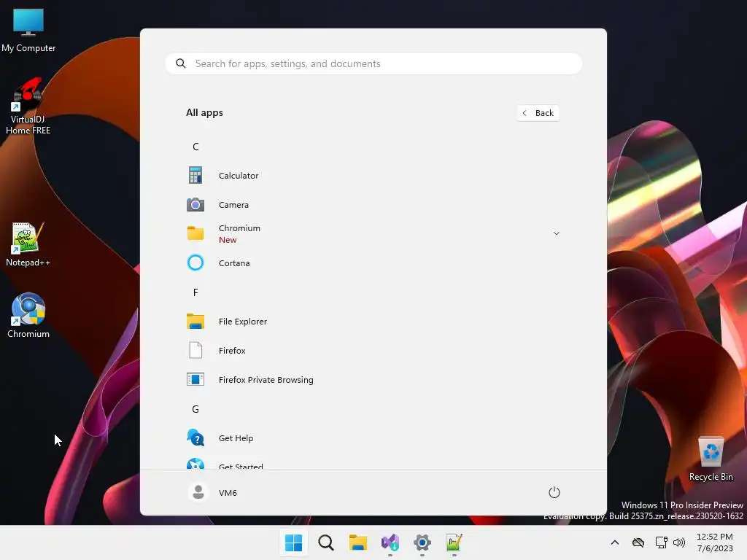The width and height of the screenshot is (747, 560).
Task: Open taskbar Search icon
Action: pos(326,542)
